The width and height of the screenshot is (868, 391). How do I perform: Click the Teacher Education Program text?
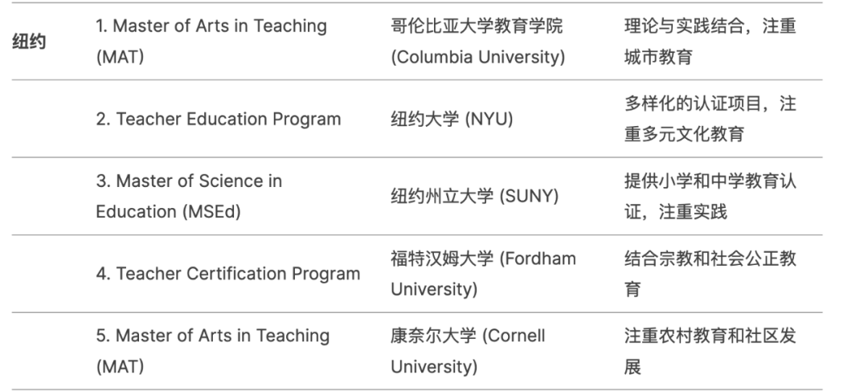(x=218, y=119)
